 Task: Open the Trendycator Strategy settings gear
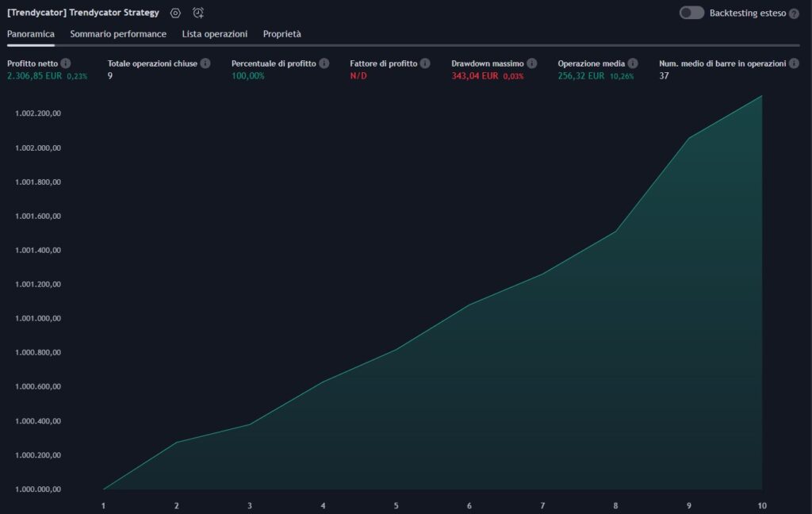click(x=176, y=13)
